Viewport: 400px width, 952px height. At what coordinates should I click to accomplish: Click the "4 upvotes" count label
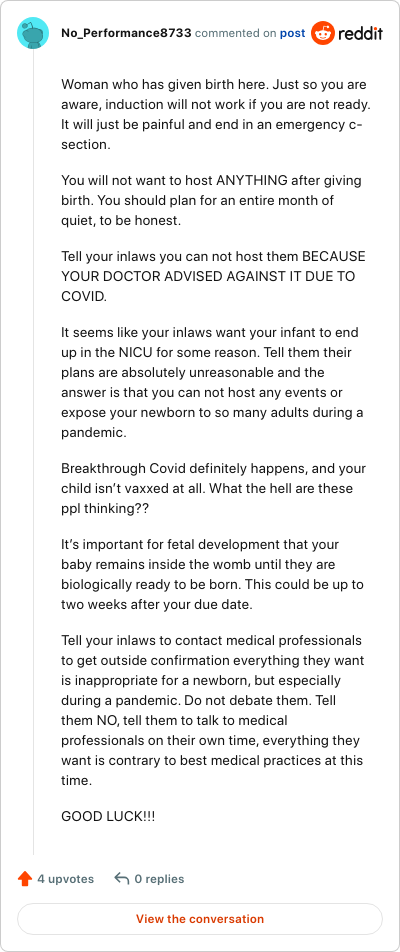[x=66, y=879]
